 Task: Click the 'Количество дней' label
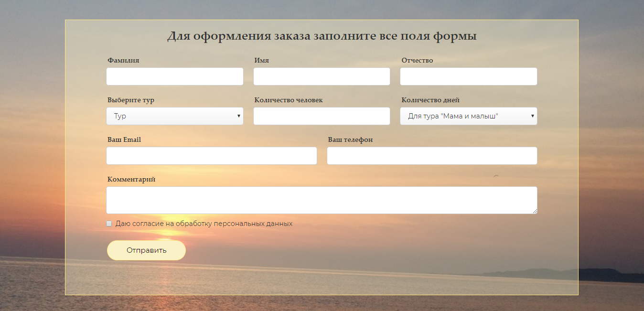pyautogui.click(x=430, y=100)
